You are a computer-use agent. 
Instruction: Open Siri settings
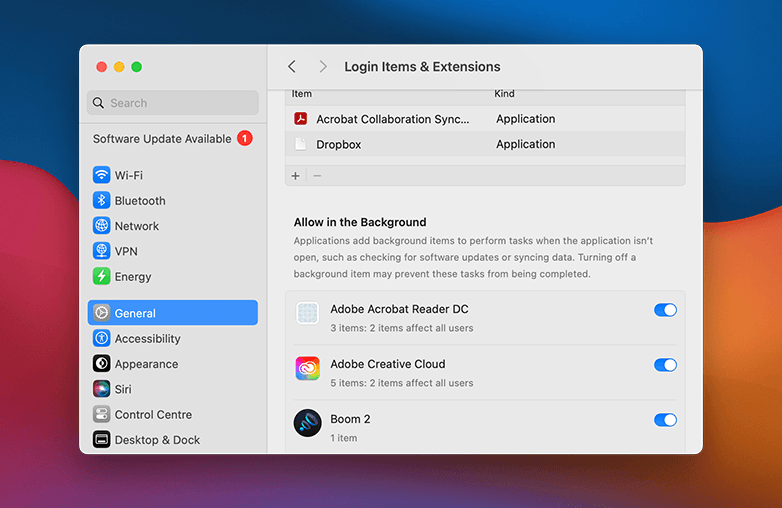coord(173,389)
